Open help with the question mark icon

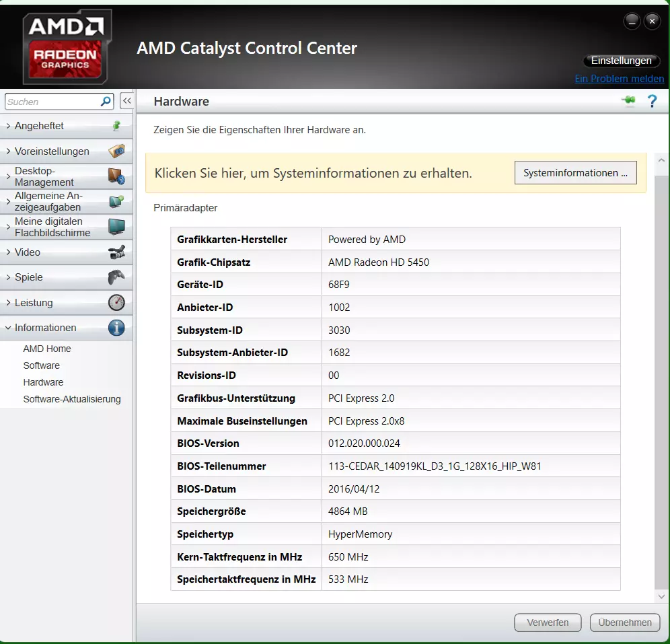(652, 102)
